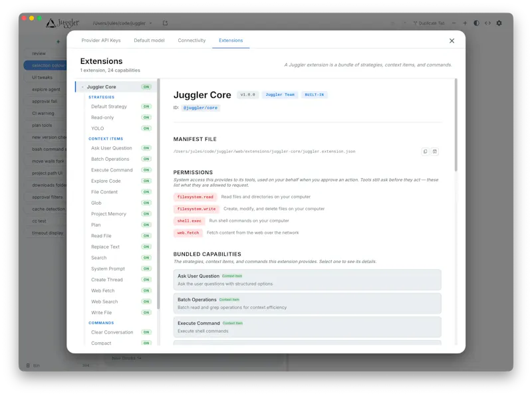The image size is (532, 396).
Task: Click the minus zoom icon in top toolbar
Action: pyautogui.click(x=454, y=23)
